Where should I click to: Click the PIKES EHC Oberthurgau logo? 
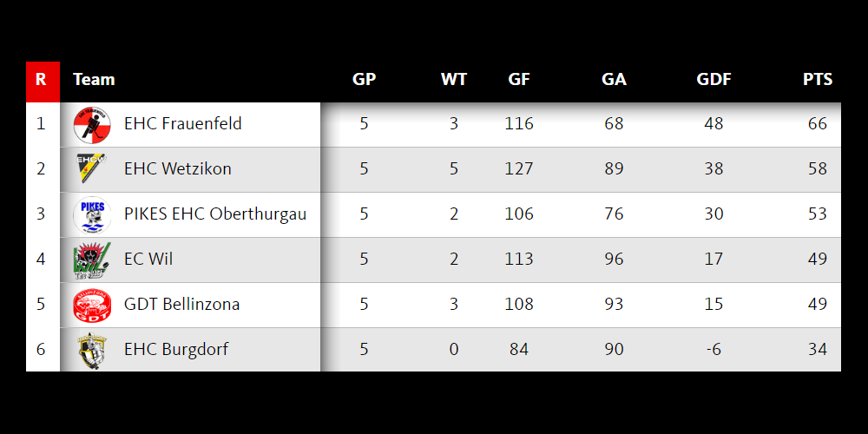92,214
